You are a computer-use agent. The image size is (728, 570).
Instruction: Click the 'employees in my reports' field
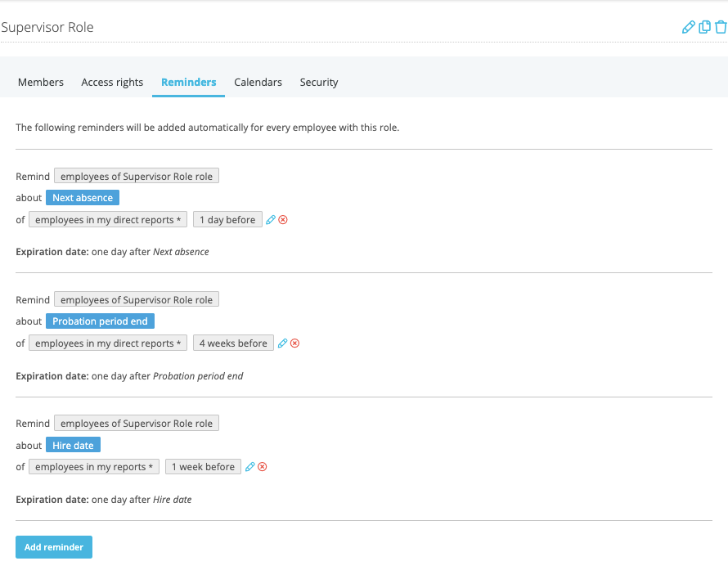tap(94, 467)
